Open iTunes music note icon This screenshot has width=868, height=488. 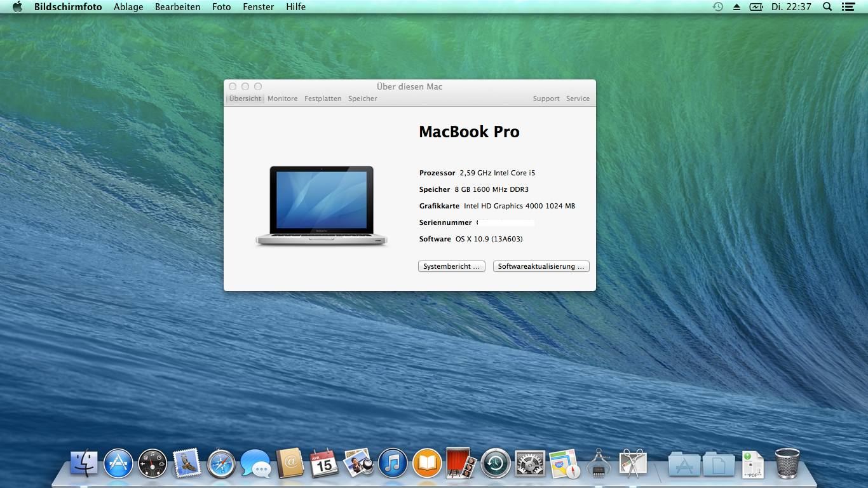coord(393,463)
